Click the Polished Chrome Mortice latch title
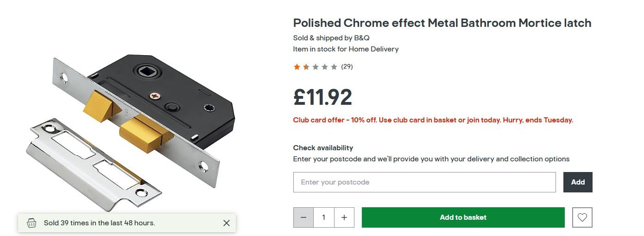The width and height of the screenshot is (644, 236). click(x=442, y=23)
